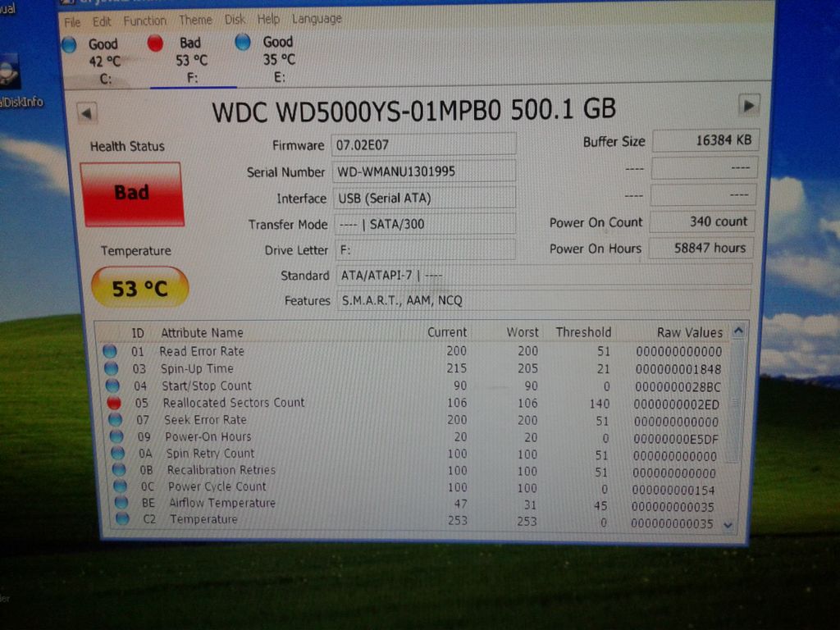
Task: Click the Power On Hours value 58847 hours
Action: 701,248
